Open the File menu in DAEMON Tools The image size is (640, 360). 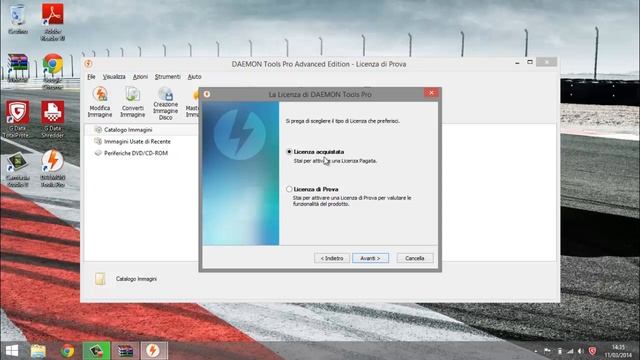pos(91,77)
